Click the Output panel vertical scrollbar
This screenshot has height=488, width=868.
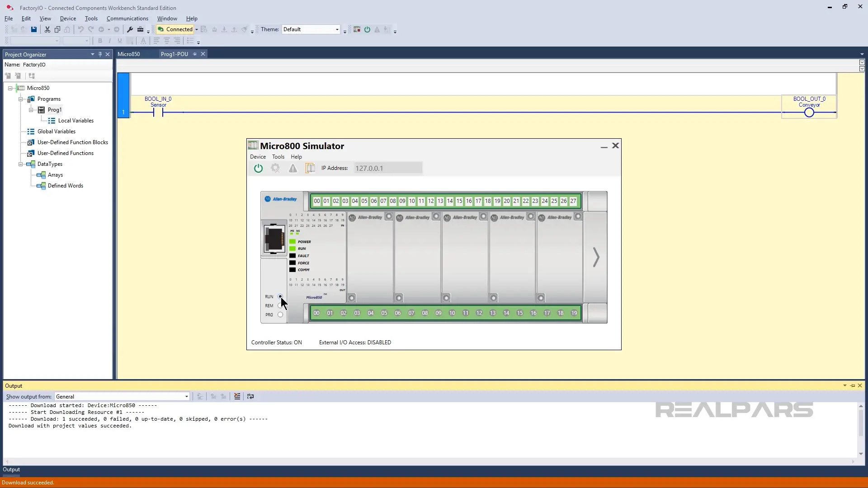[x=860, y=429]
